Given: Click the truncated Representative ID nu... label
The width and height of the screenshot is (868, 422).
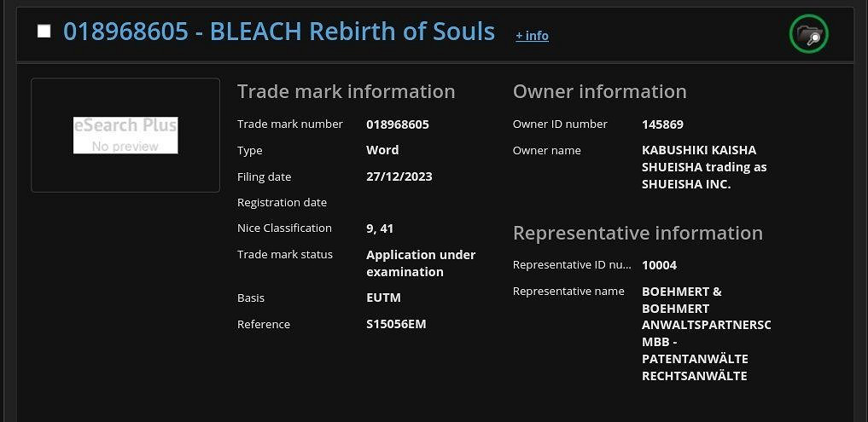Looking at the screenshot, I should click(572, 265).
